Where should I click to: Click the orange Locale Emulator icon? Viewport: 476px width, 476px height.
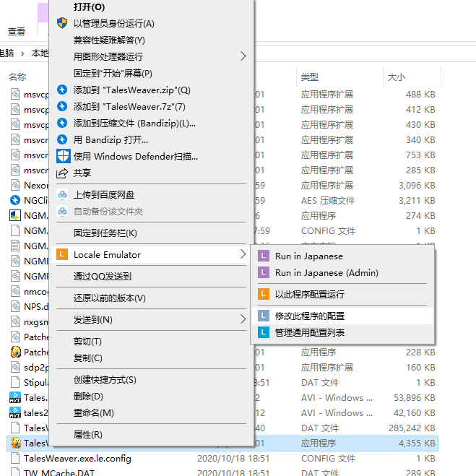(x=62, y=254)
